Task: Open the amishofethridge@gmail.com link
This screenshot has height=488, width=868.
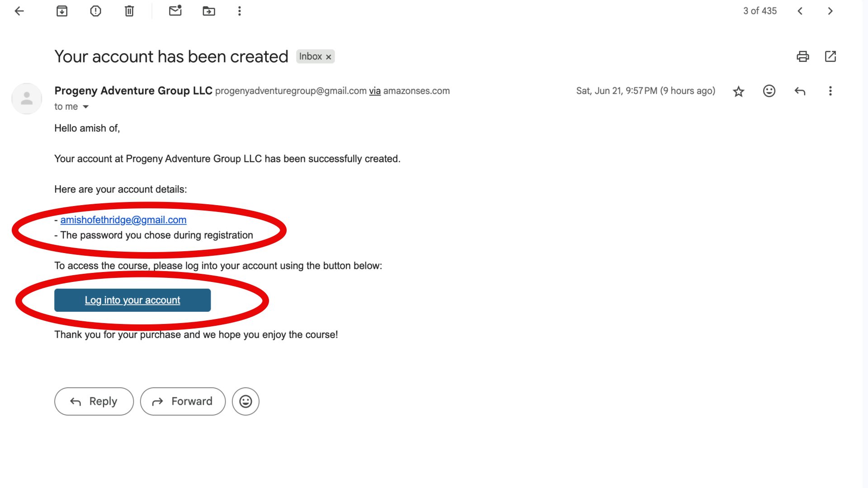Action: [123, 220]
